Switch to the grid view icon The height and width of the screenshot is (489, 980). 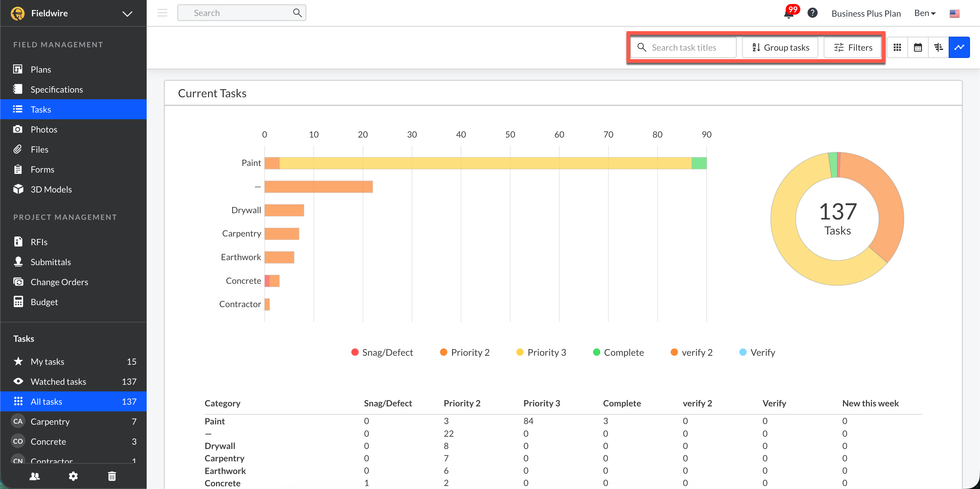coord(897,48)
